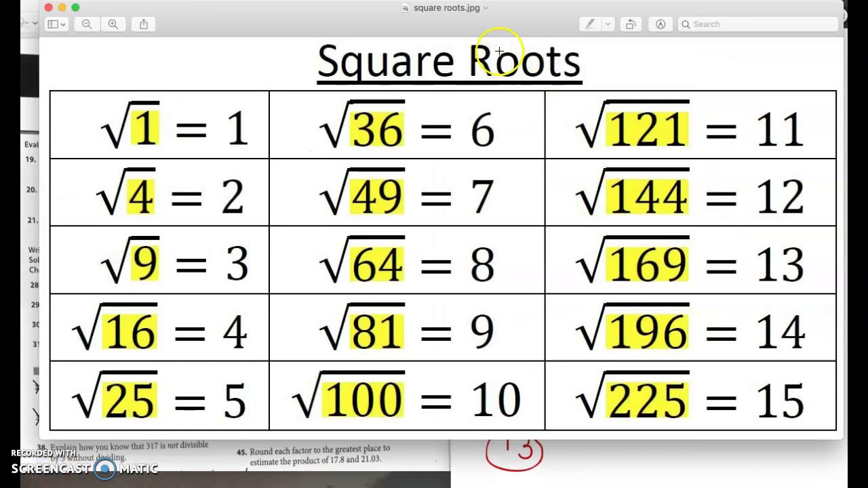Screen dimensions: 868x488
Task: Click problem 45 text in background document
Action: click(x=313, y=454)
